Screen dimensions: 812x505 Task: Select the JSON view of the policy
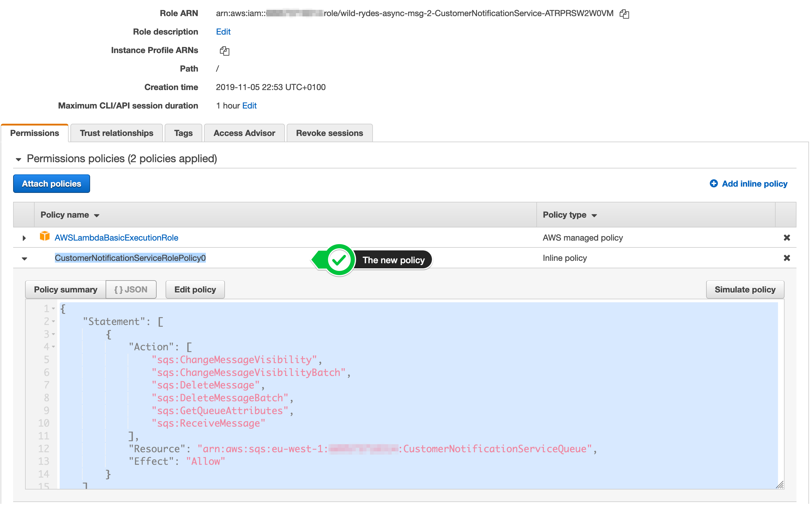131,290
